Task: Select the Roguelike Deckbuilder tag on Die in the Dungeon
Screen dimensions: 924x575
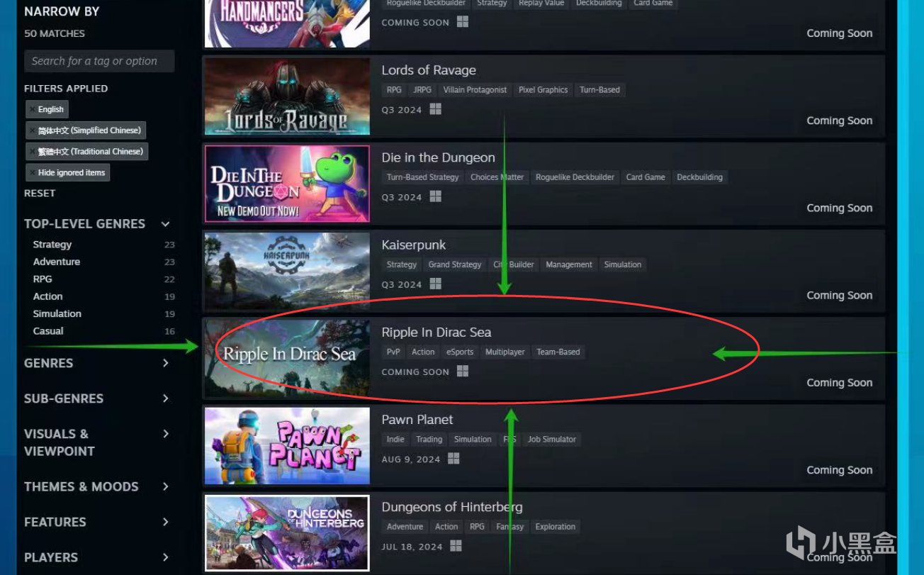Action: click(575, 177)
